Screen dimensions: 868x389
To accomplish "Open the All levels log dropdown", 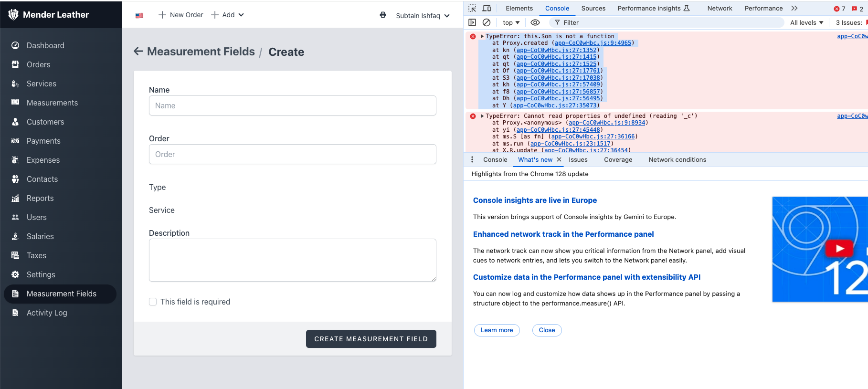I will pyautogui.click(x=806, y=22).
